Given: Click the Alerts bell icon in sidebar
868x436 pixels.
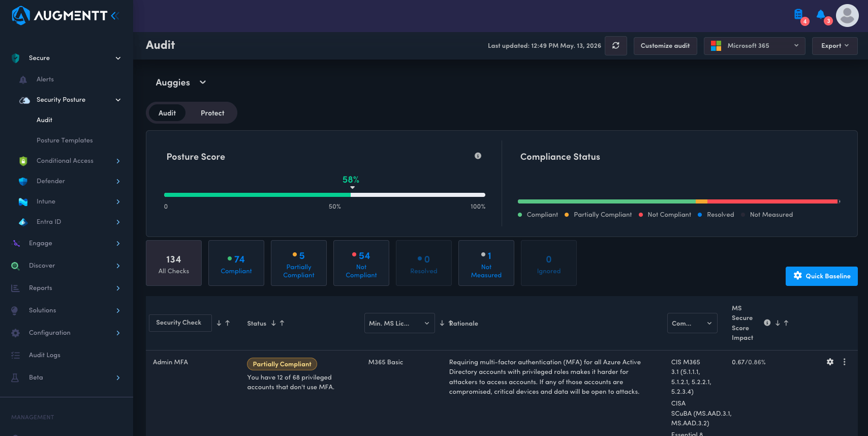Looking at the screenshot, I should 23,79.
